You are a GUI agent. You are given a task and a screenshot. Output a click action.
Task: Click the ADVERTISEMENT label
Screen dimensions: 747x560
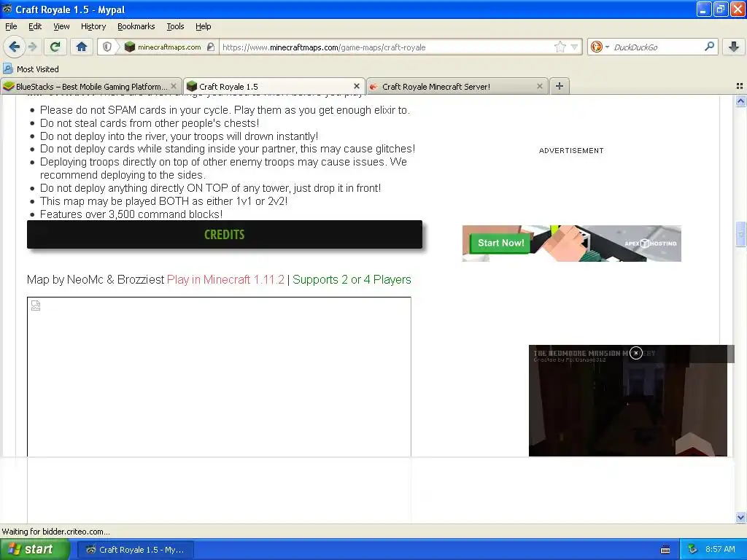[x=571, y=150]
